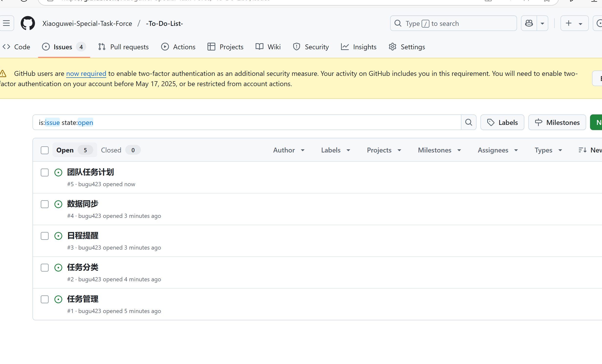
Task: Click the GitHub Octocat logo
Action: (28, 23)
